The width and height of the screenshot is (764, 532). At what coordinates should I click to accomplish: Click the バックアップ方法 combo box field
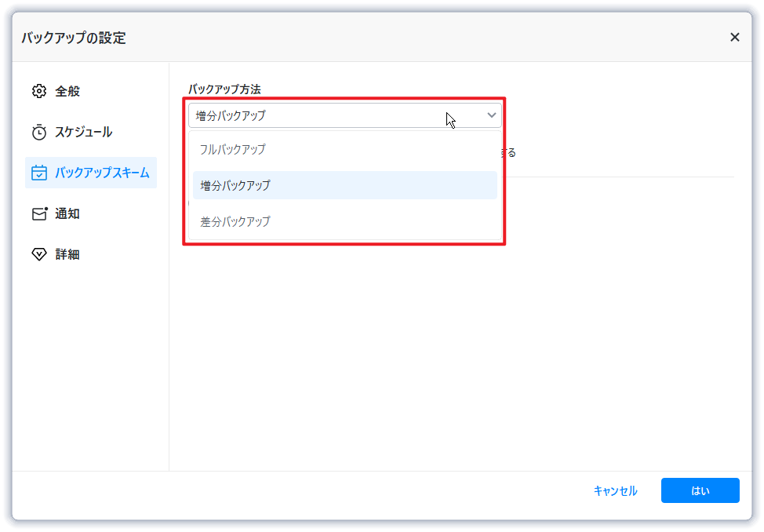click(329, 115)
